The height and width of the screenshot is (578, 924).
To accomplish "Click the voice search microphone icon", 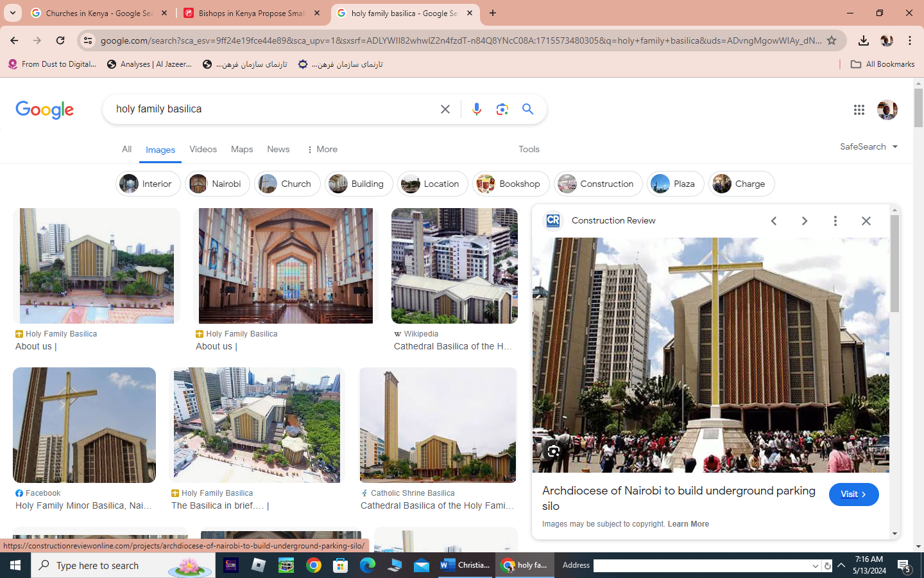I will (476, 109).
